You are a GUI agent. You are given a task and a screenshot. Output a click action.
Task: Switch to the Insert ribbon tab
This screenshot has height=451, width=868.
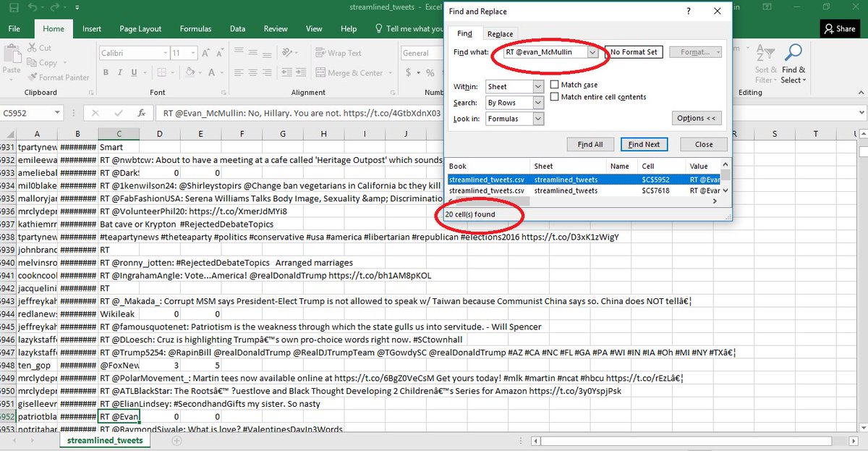tap(92, 29)
